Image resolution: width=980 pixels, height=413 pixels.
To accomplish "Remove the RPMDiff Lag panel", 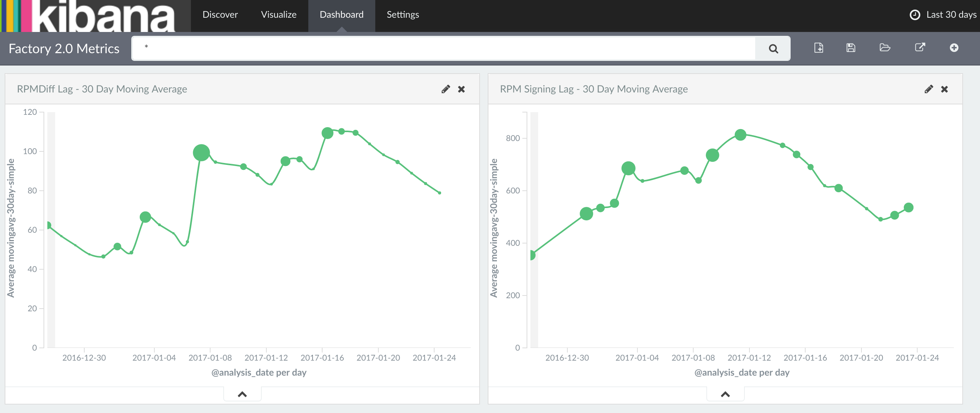I will (x=462, y=89).
